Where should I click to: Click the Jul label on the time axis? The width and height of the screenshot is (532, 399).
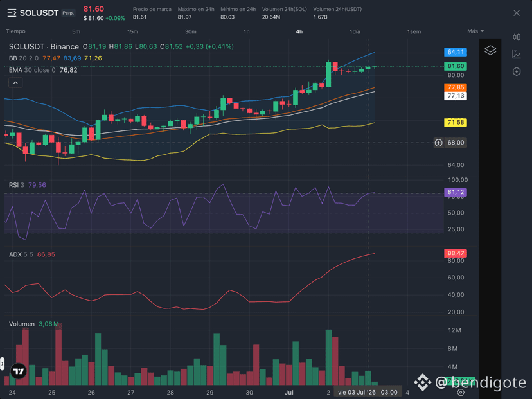(x=288, y=392)
